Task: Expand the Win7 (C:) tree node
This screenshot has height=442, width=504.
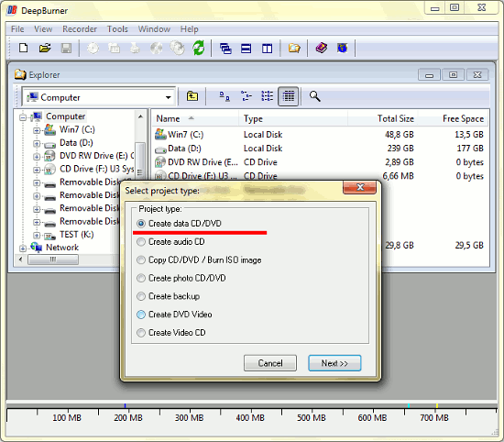Action: [37, 130]
